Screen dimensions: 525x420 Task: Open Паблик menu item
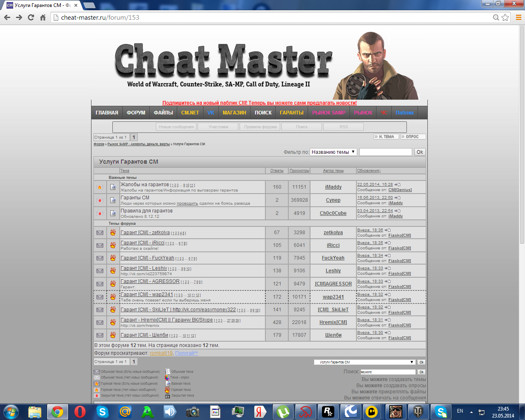[405, 113]
